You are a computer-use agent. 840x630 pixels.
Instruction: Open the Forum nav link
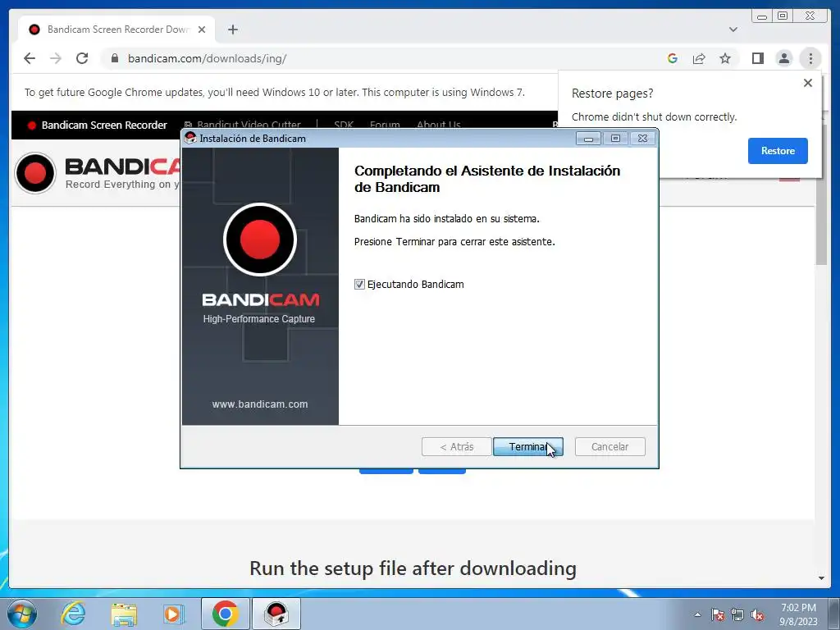pos(385,125)
